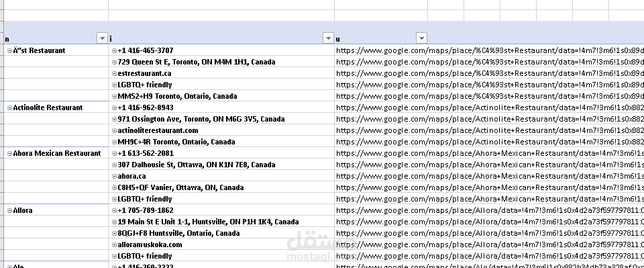Collapse the Allora group

point(10,210)
